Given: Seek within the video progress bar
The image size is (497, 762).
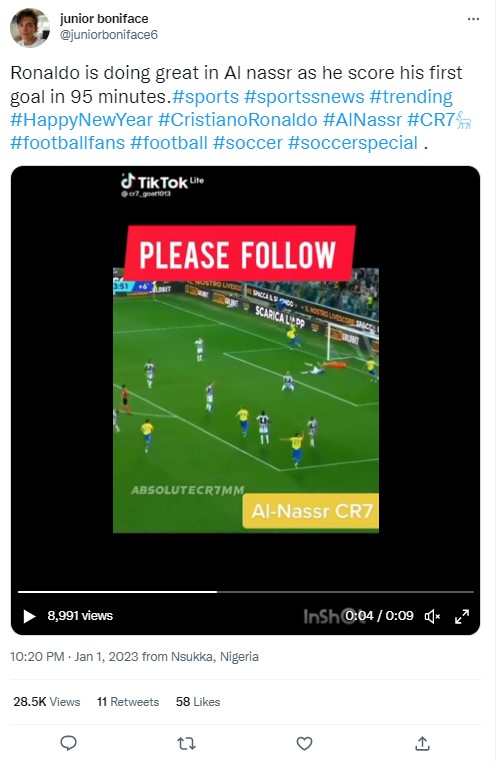Looking at the screenshot, I should click(246, 591).
